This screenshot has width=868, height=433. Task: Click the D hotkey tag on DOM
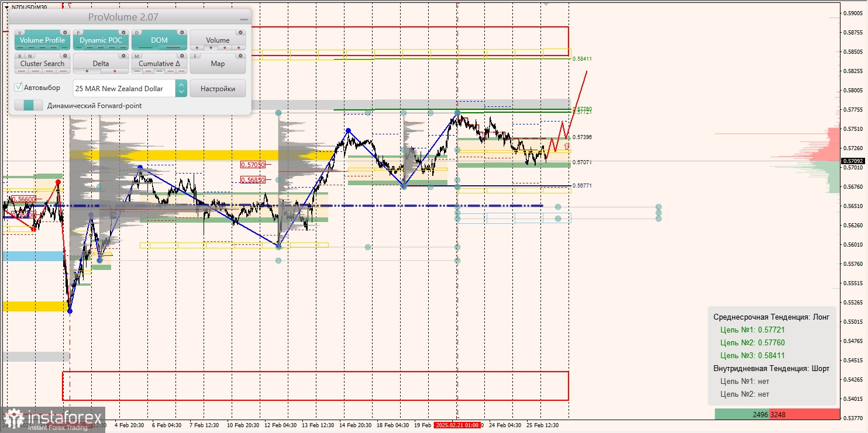click(x=137, y=33)
